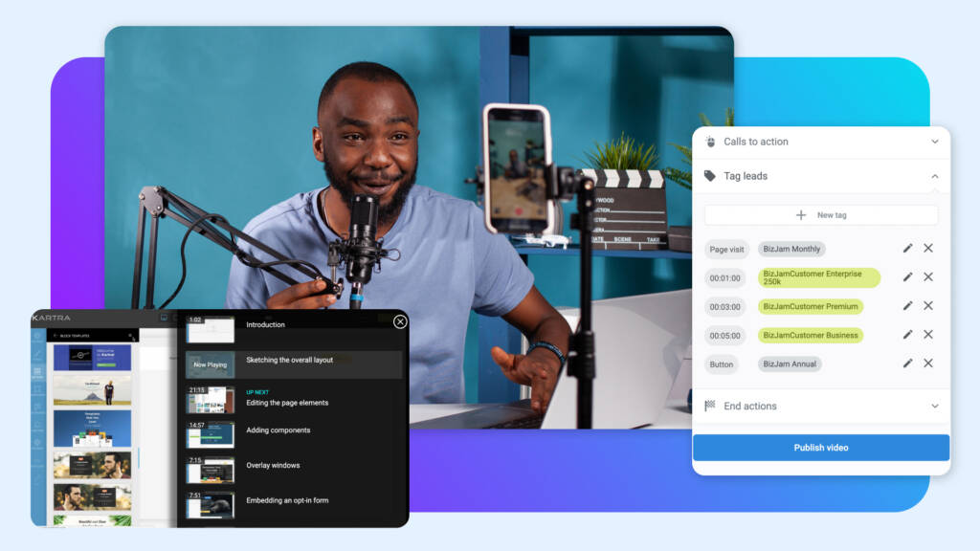
Task: Select the 00:03:00 time trigger
Action: coord(724,307)
